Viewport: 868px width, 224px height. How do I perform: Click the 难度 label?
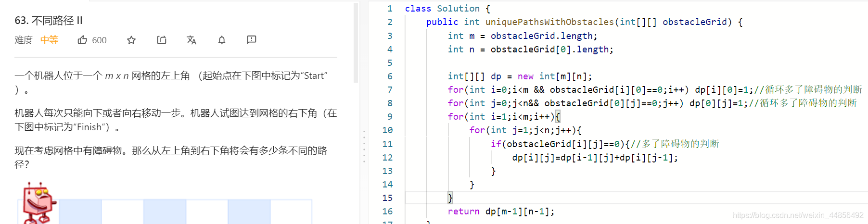[24, 40]
